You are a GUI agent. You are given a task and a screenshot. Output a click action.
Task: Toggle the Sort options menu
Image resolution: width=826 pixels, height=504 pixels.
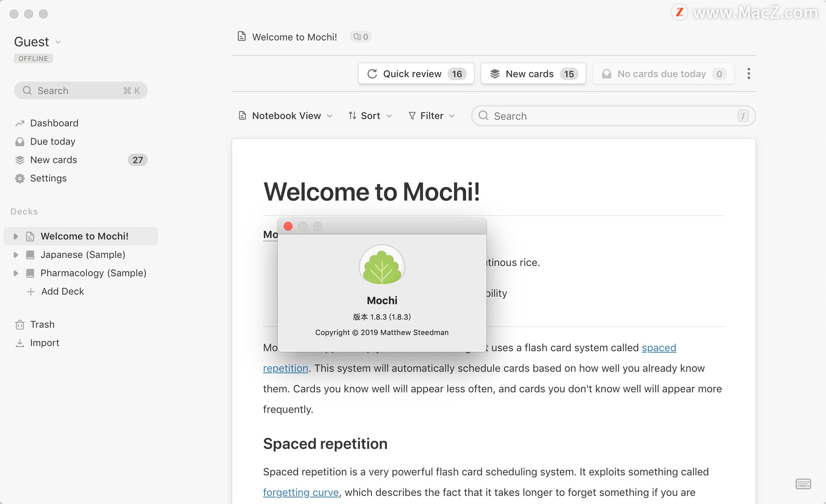click(370, 115)
